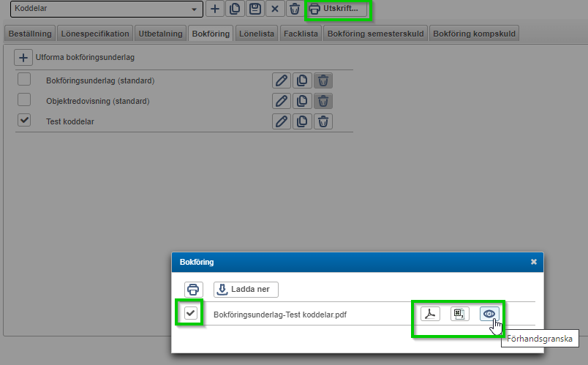Edit Test koddelar with pencil icon
The image size is (588, 365).
tap(282, 121)
